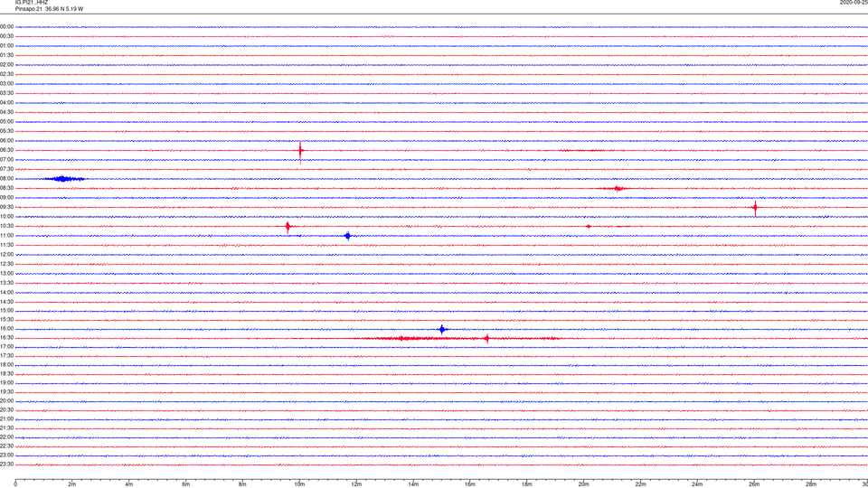The image size is (868, 488).
Task: Click the 26m axis tick label
Action: (754, 484)
